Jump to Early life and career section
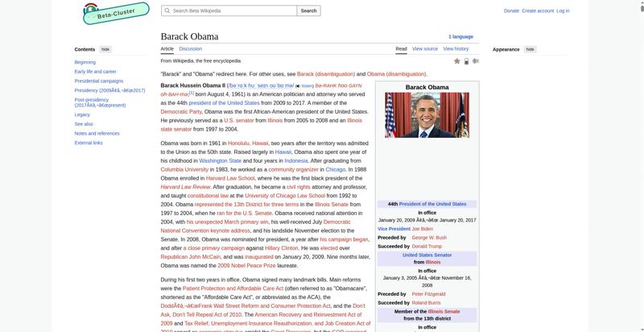The width and height of the screenshot is (644, 332). pos(95,72)
